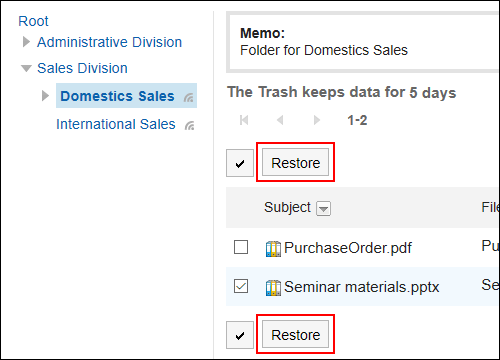500x360 pixels.
Task: Check the PurchaseOrder.pdf checkbox
Action: [241, 247]
